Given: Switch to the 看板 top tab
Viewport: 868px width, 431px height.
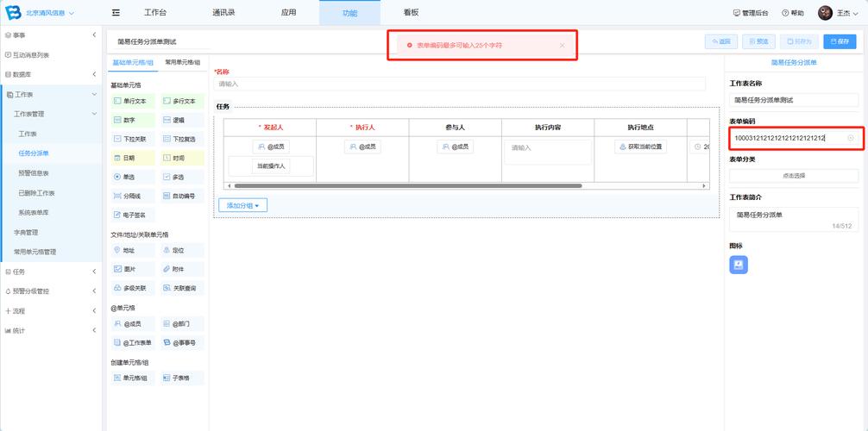Looking at the screenshot, I should tap(411, 12).
